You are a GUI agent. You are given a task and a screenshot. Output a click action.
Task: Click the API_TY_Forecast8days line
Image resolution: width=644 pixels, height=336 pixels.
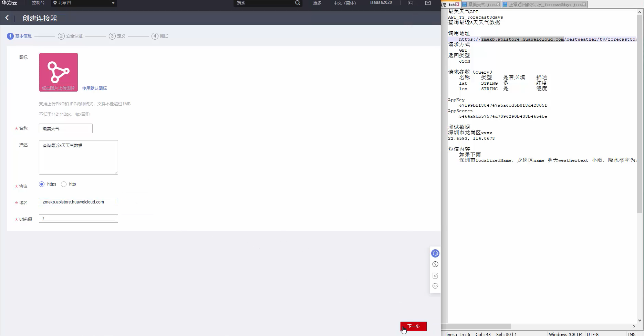pyautogui.click(x=476, y=17)
